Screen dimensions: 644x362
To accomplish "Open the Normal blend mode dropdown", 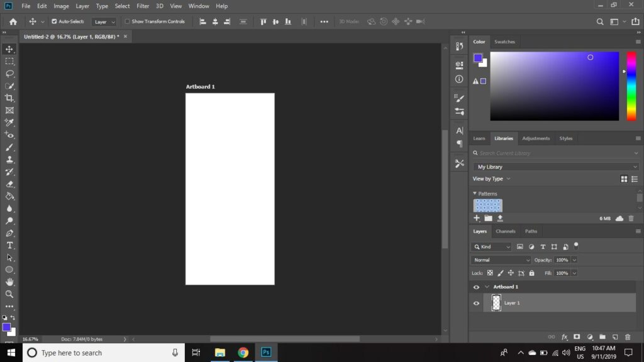I will 501,260.
